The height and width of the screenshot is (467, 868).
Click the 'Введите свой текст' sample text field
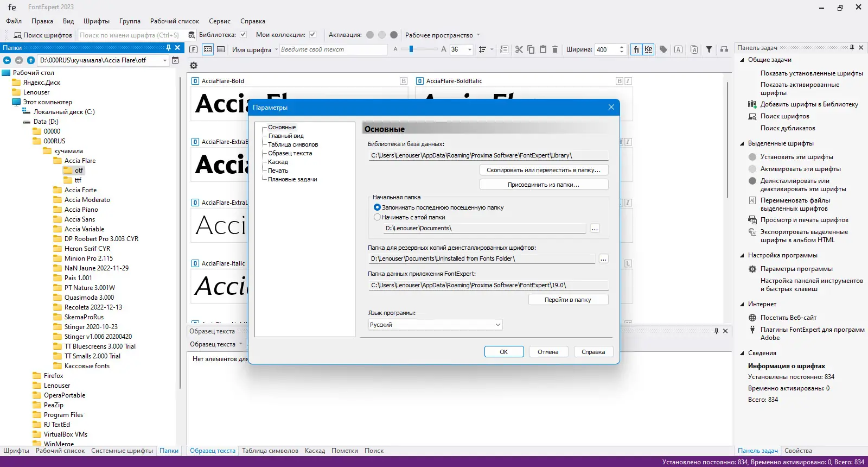(333, 49)
